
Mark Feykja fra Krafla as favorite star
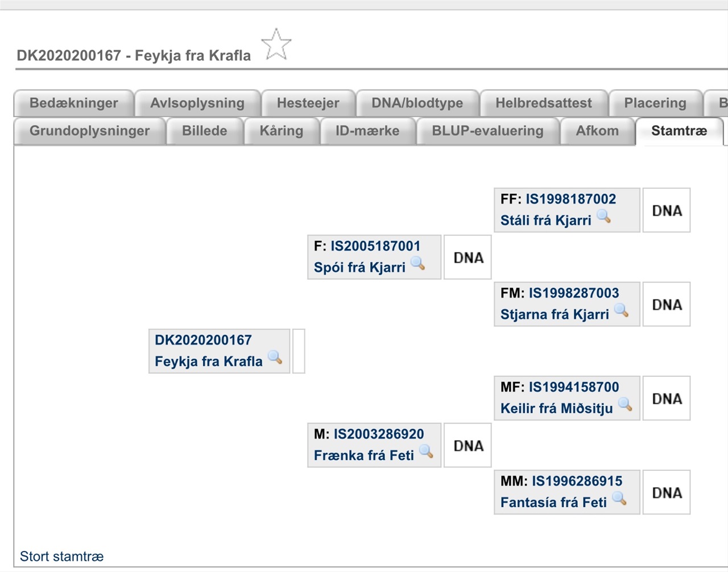click(276, 44)
